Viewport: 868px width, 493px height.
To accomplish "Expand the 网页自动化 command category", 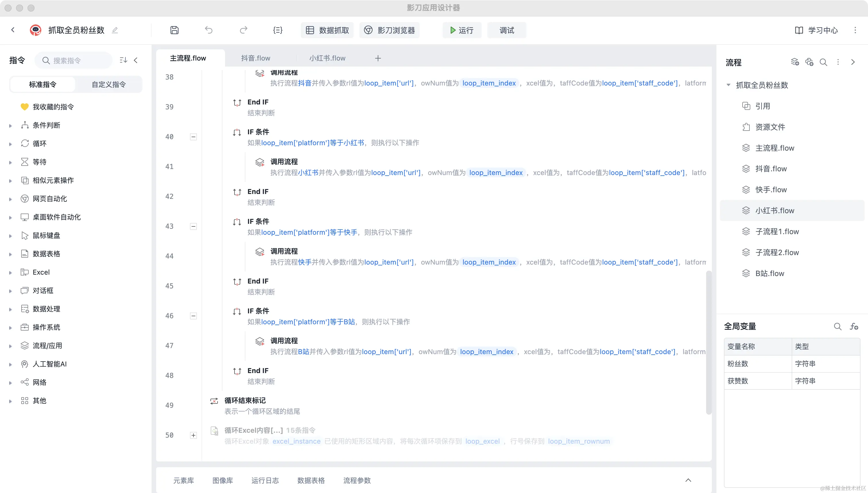I will (x=11, y=199).
